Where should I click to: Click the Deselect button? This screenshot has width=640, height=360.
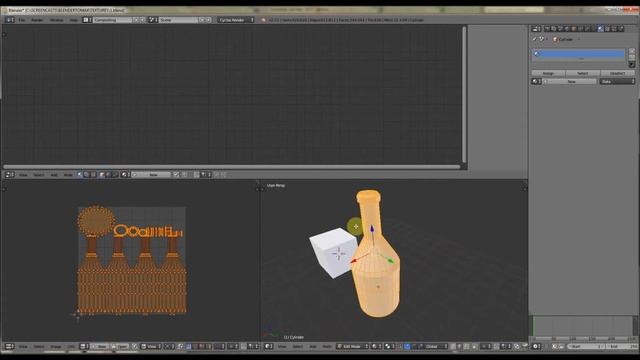click(x=617, y=73)
